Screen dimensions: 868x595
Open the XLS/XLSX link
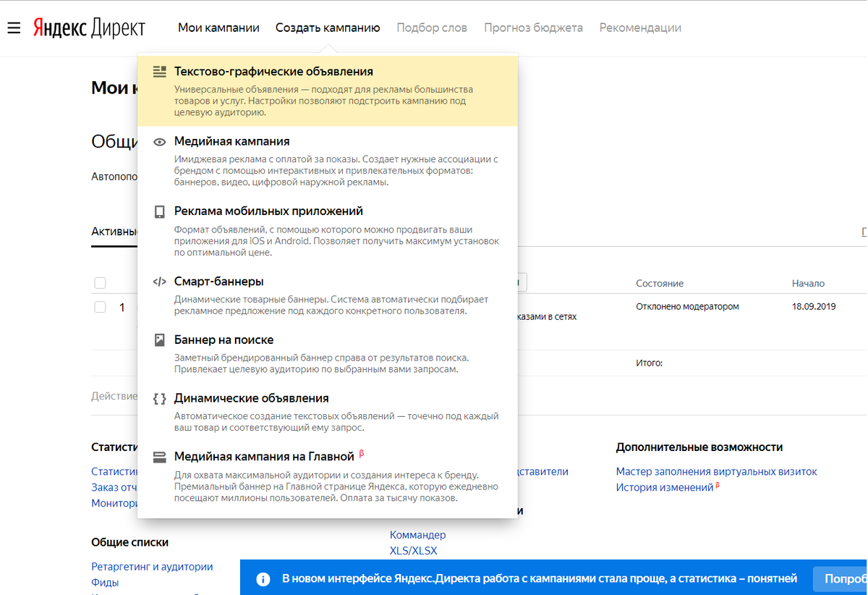(x=414, y=551)
